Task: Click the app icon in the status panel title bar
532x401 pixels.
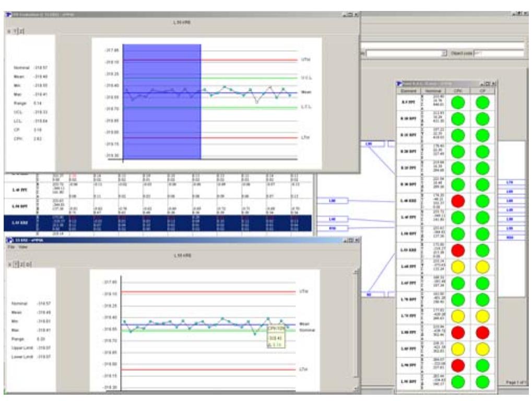Action: pos(399,84)
